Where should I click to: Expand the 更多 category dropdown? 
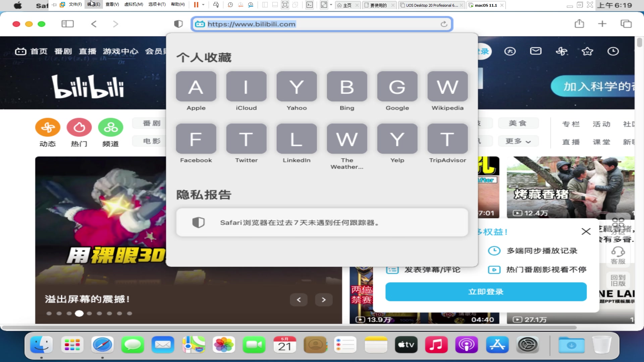(518, 141)
